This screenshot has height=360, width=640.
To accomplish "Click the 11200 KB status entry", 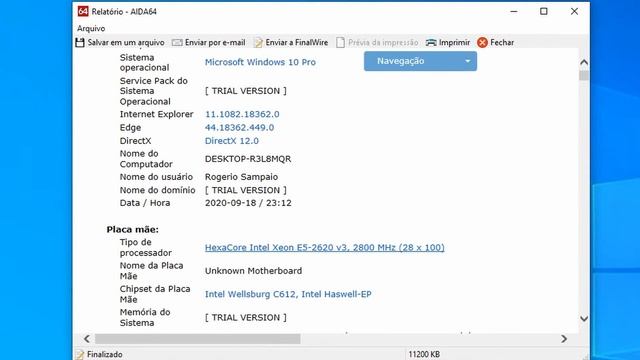I will pos(424,354).
